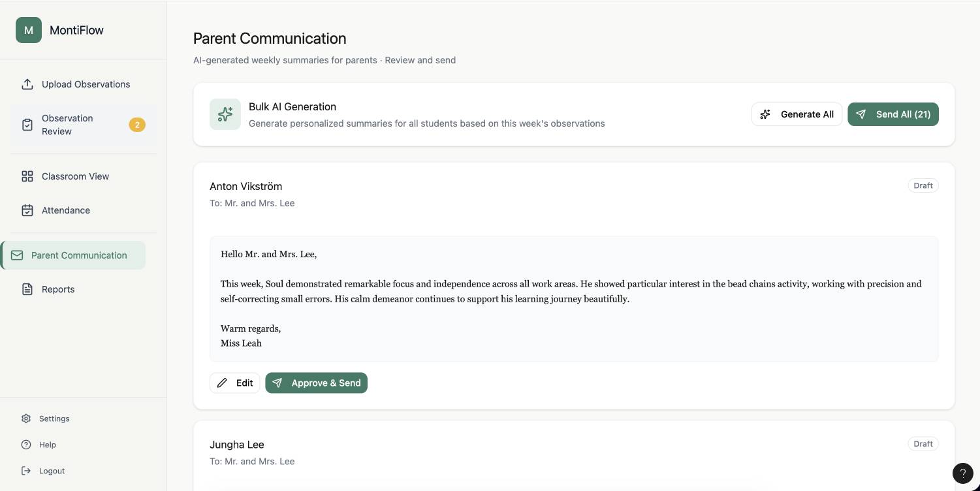Click the Bulk AI Generation sparkles icon
This screenshot has height=491, width=980.
tap(225, 114)
